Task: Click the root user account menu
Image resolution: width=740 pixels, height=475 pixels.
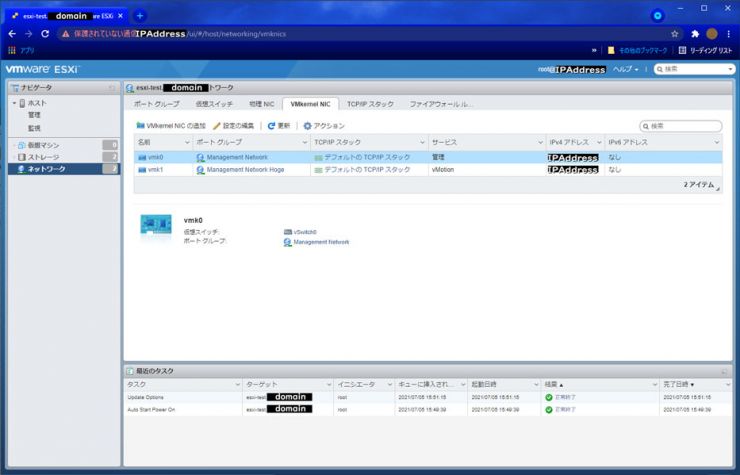Action: (x=572, y=69)
